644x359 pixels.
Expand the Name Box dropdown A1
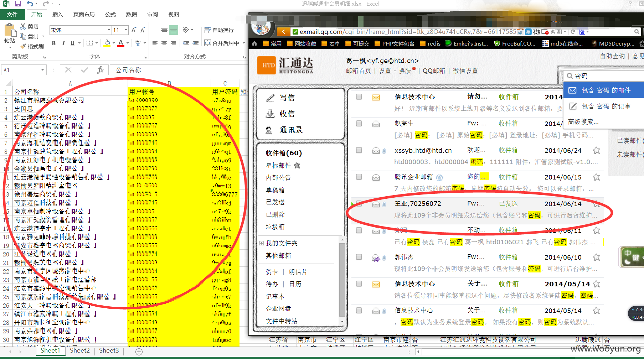[42, 70]
